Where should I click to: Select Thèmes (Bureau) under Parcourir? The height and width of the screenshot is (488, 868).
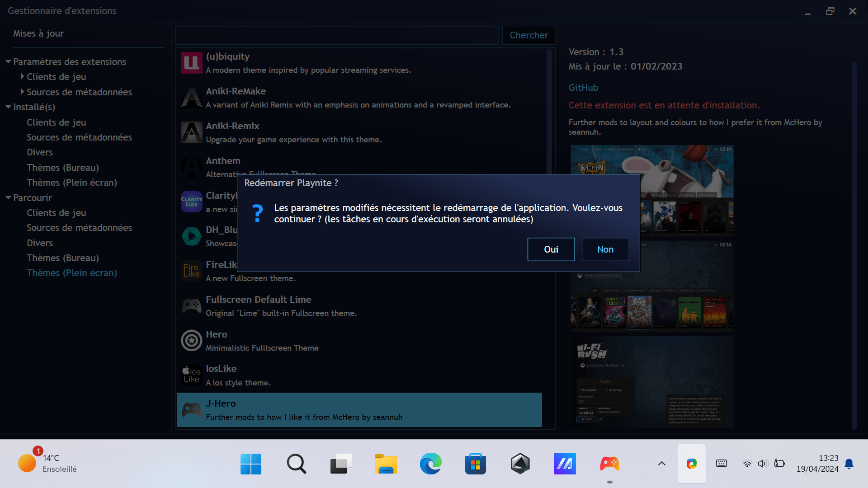63,258
